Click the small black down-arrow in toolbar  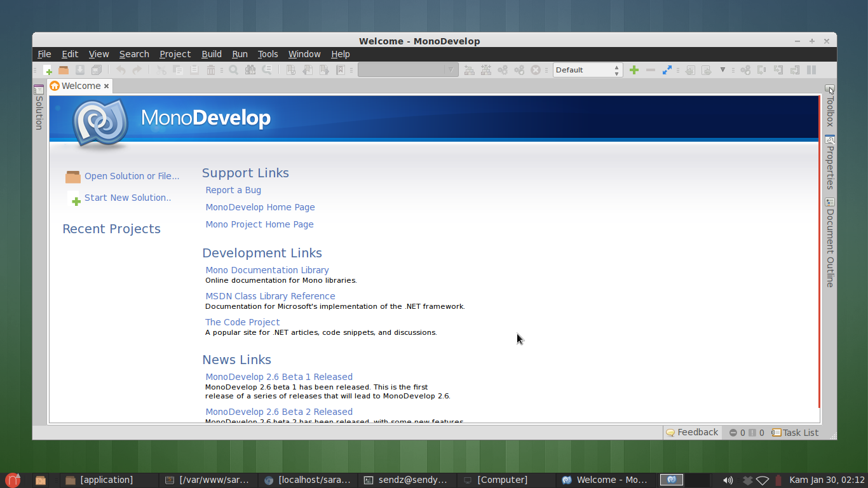tap(722, 70)
